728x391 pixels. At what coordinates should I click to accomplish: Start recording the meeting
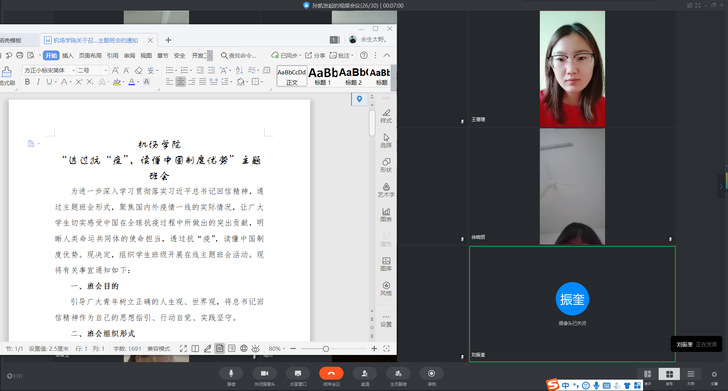pyautogui.click(x=431, y=373)
